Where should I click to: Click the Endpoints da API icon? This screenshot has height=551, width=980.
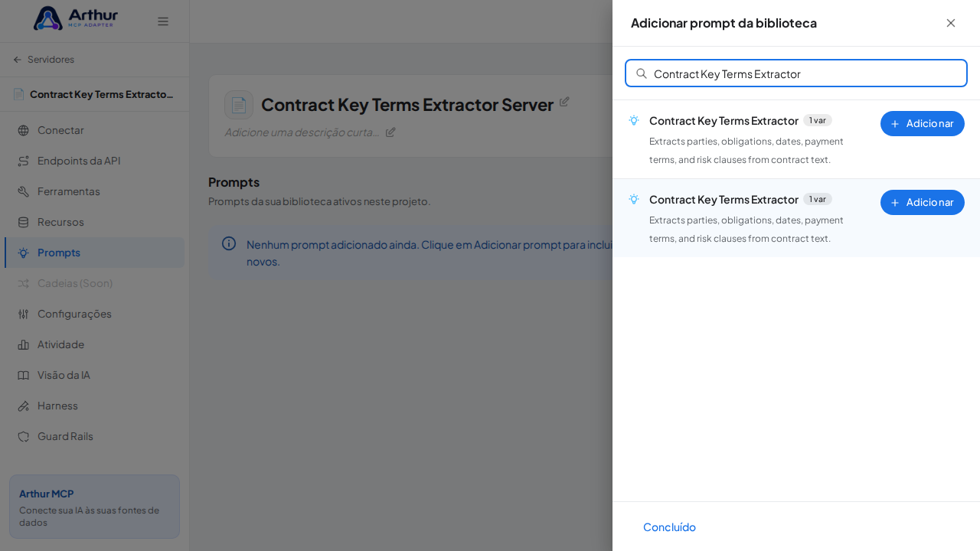23,161
